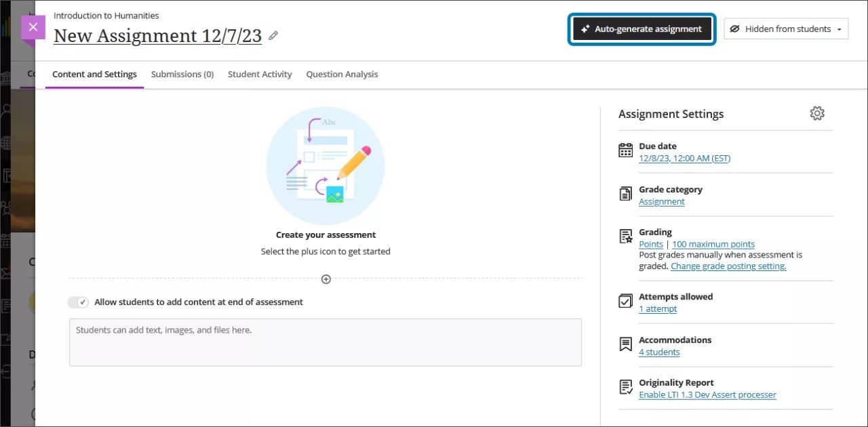Open the Student Activity tab
The width and height of the screenshot is (868, 427).
pos(260,74)
